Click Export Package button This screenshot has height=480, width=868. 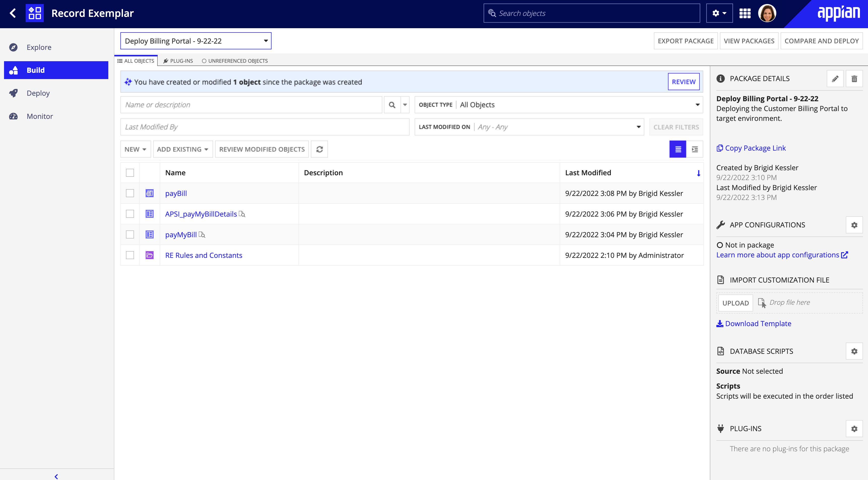(x=685, y=41)
